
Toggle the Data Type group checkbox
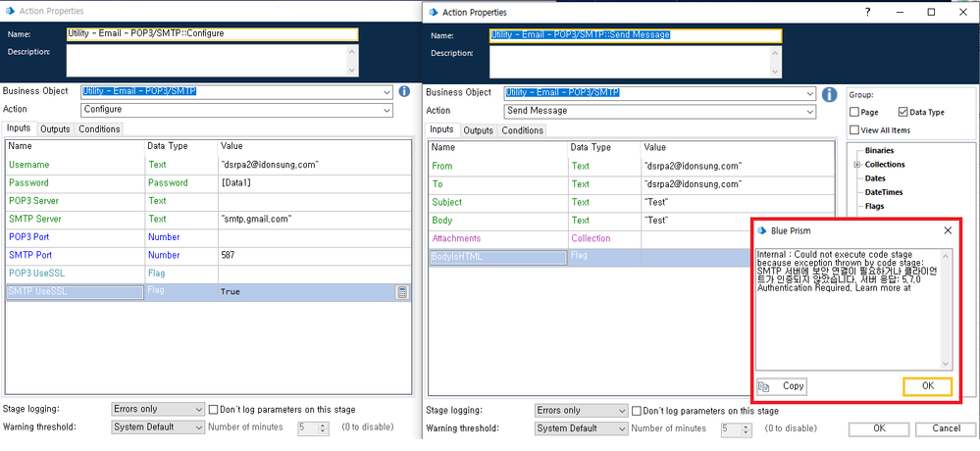coord(903,113)
